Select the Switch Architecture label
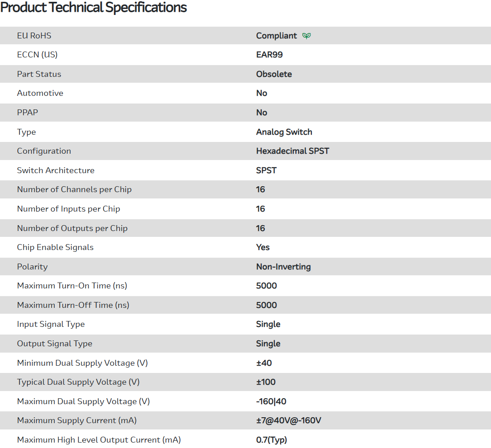The image size is (491, 448). (x=56, y=170)
